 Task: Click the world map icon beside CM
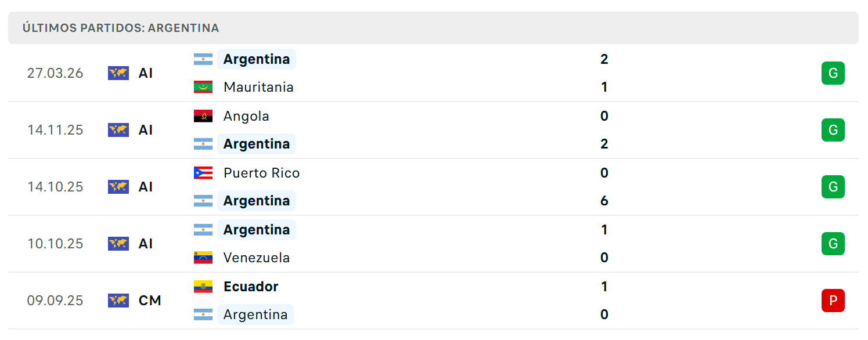(x=118, y=301)
